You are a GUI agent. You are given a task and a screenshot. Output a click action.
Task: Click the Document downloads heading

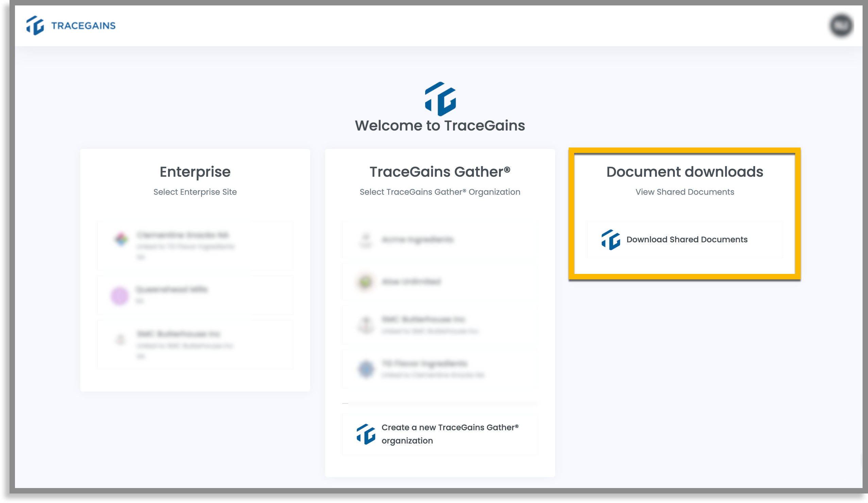click(x=685, y=172)
